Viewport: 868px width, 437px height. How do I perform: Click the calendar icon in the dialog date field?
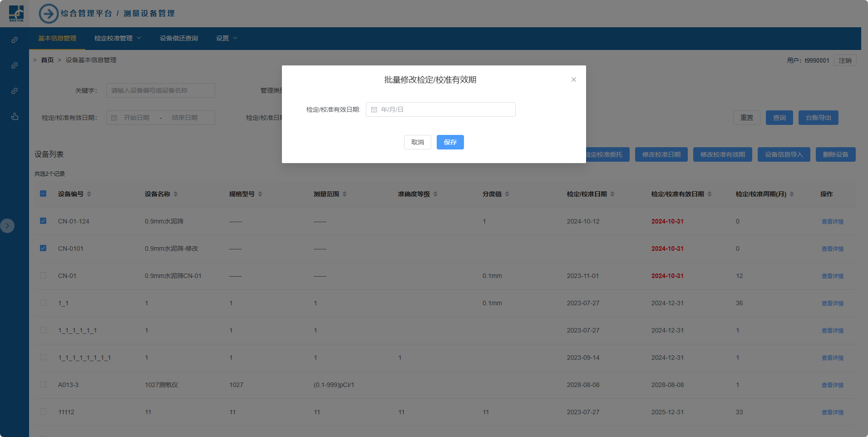coord(374,110)
